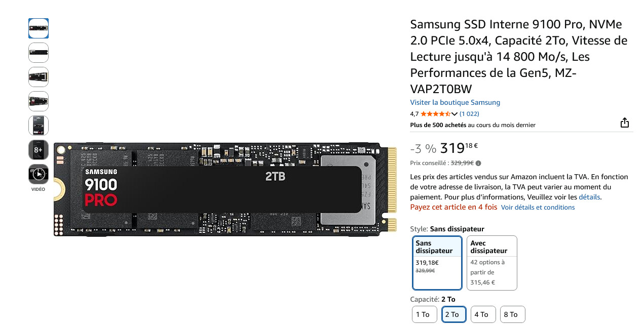Show the fifth thumbnail with packaging
Screen dimensions: 644x326
tap(39, 126)
